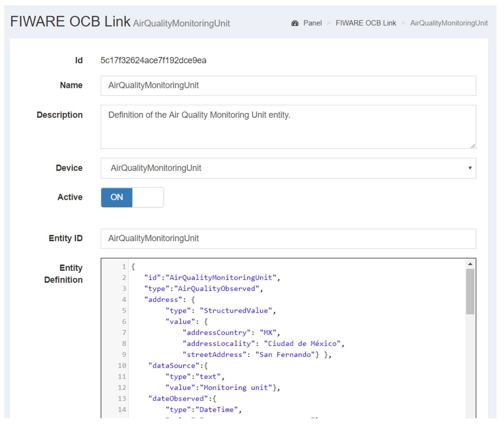The height and width of the screenshot is (429, 504).
Task: Click the Entity Definition scrollbar thumb
Action: (x=470, y=291)
